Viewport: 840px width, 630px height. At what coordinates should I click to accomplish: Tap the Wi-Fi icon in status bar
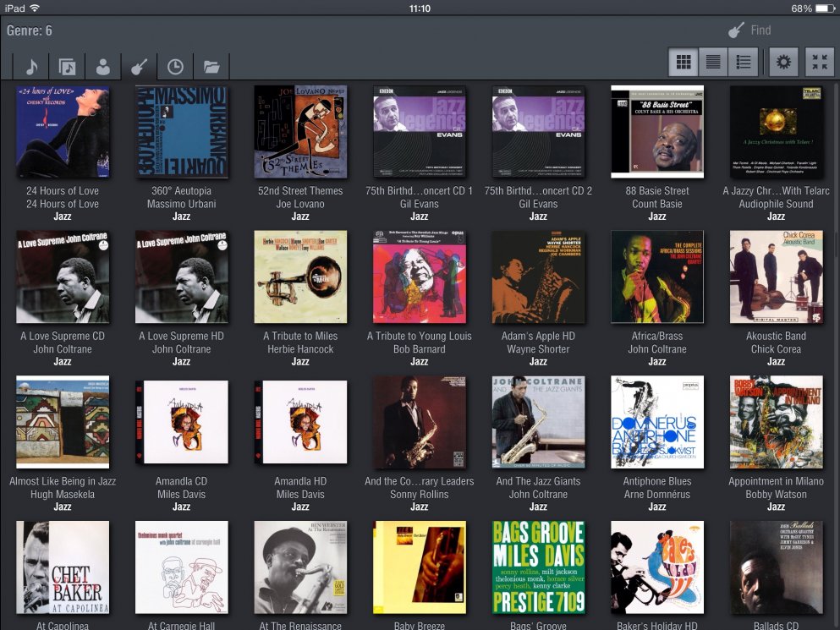pos(35,8)
